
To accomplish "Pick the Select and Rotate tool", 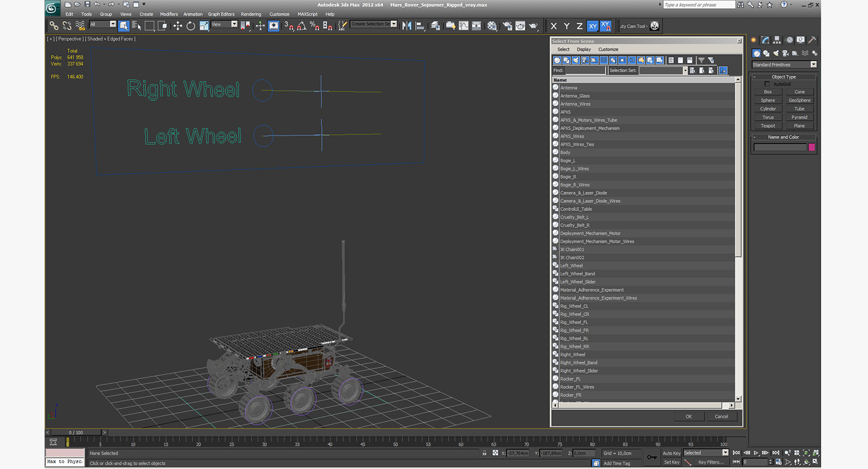I will tap(191, 26).
